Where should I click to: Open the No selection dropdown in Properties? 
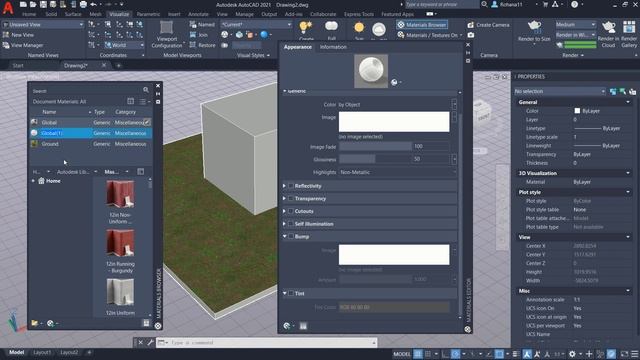[560, 91]
